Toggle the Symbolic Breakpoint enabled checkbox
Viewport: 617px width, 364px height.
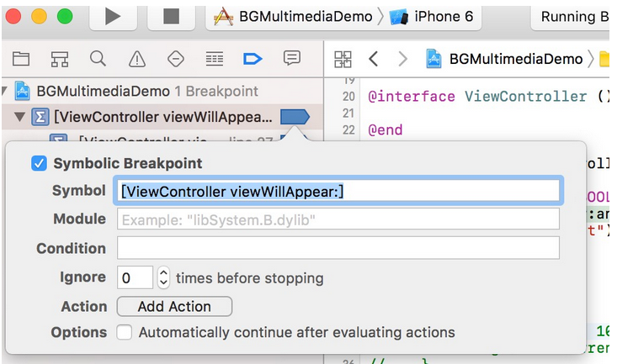39,163
